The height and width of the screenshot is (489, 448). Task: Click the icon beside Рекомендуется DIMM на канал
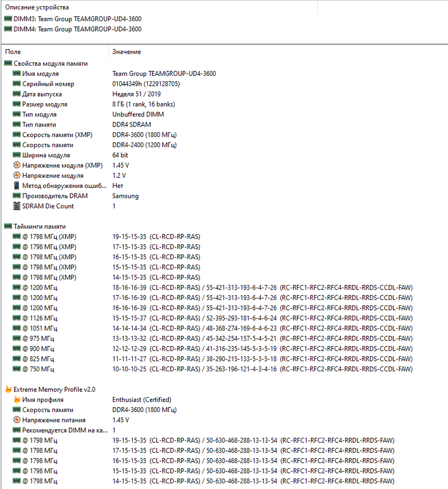[x=17, y=430]
